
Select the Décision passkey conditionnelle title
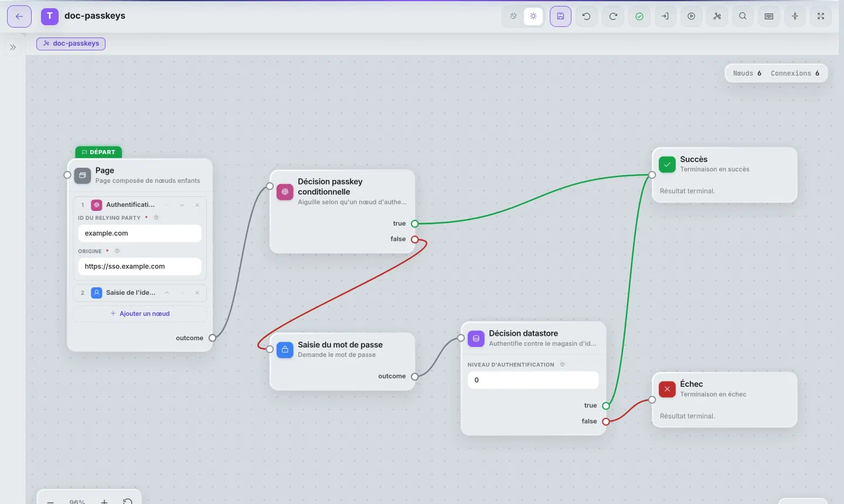[x=330, y=186]
